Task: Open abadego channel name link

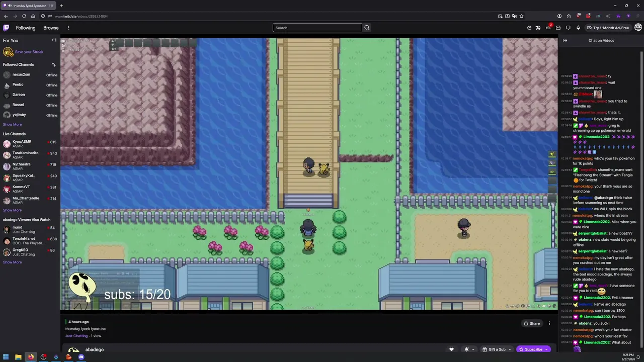Action: (x=95, y=349)
